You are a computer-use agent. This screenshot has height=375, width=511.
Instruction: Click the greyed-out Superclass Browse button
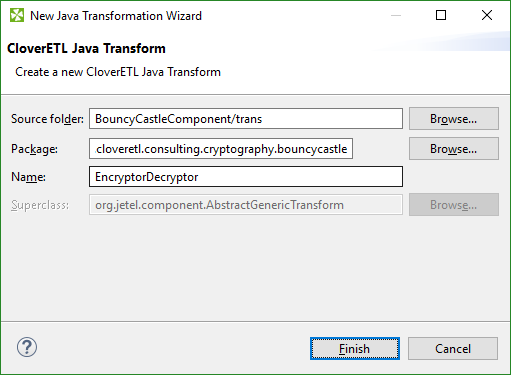[x=454, y=205]
